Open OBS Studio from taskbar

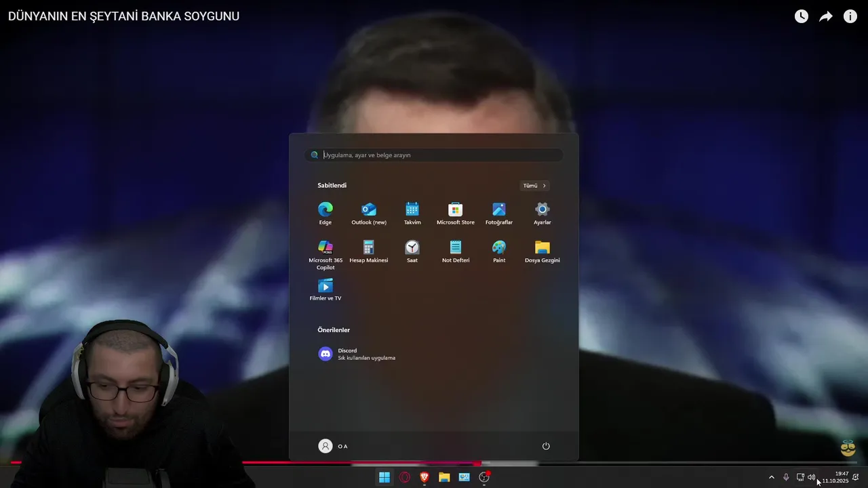[x=484, y=477]
